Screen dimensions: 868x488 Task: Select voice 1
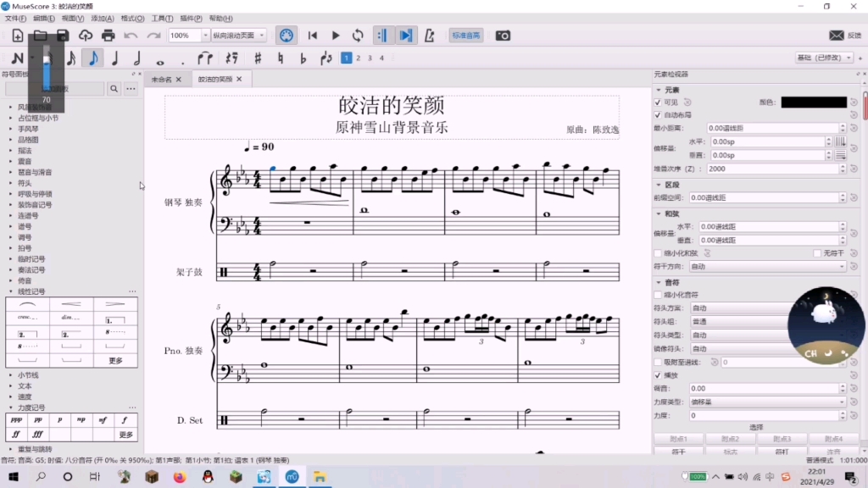pos(346,58)
